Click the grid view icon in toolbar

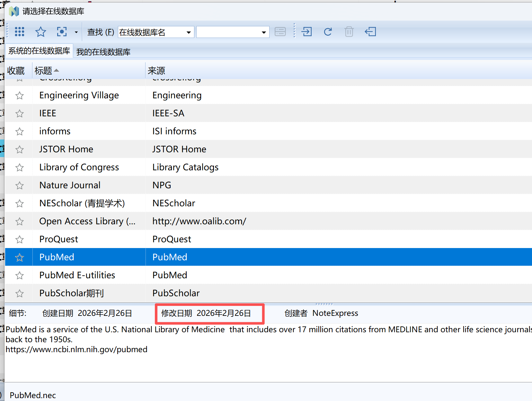click(x=20, y=31)
